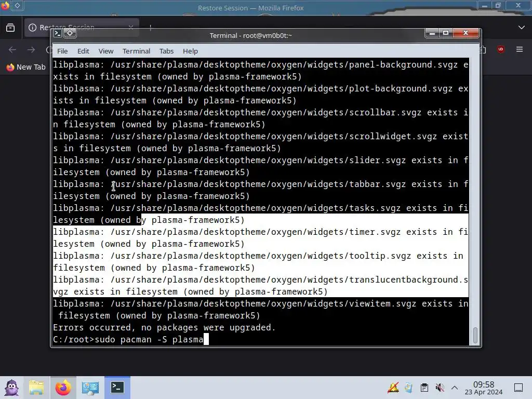Open the Edit menu in Terminal
The height and width of the screenshot is (399, 532).
coord(83,51)
